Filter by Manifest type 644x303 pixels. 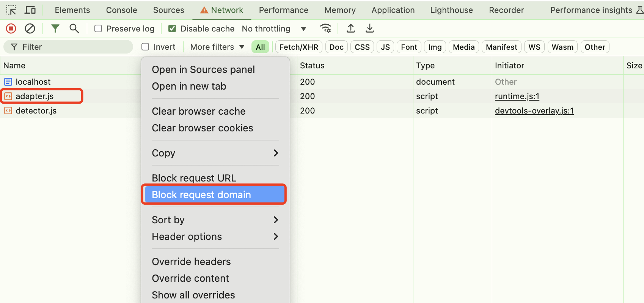[501, 47]
